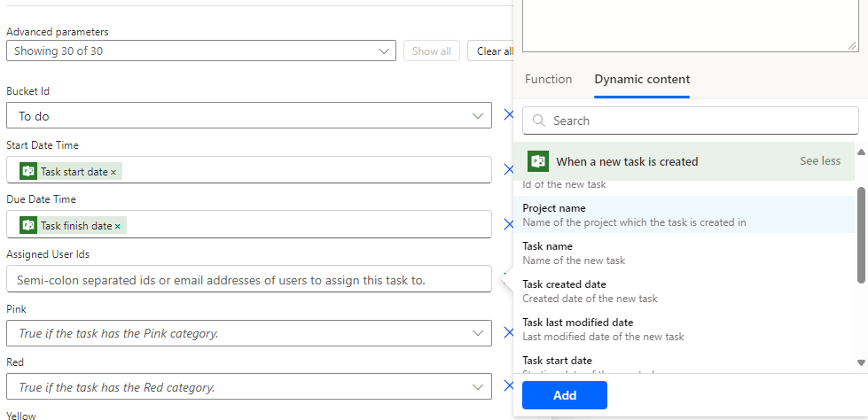This screenshot has height=420, width=868.
Task: Remove the Bucket Id parameter X icon
Action: (508, 115)
